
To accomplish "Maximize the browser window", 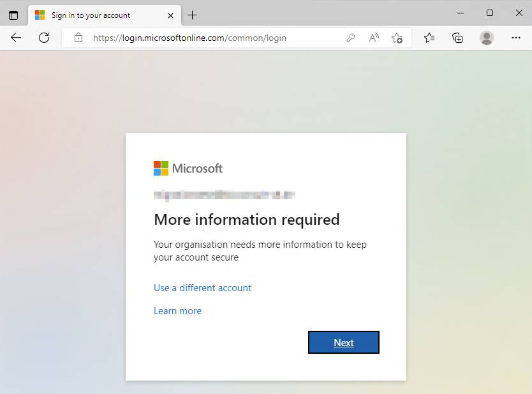I will (x=490, y=13).
